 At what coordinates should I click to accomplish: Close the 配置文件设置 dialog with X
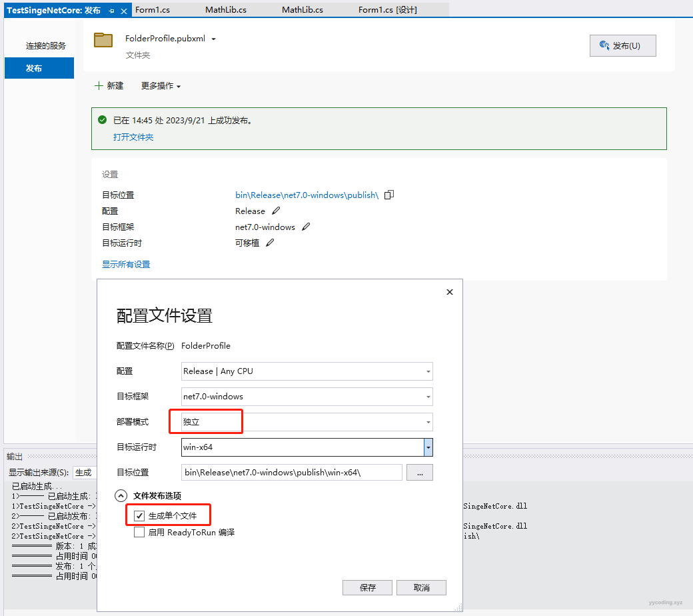click(x=450, y=292)
